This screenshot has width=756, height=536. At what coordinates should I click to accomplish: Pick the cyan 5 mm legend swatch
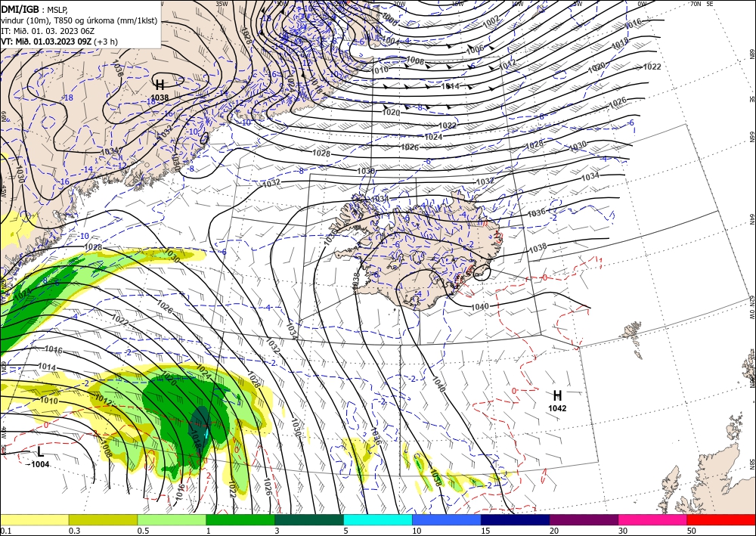(378, 519)
